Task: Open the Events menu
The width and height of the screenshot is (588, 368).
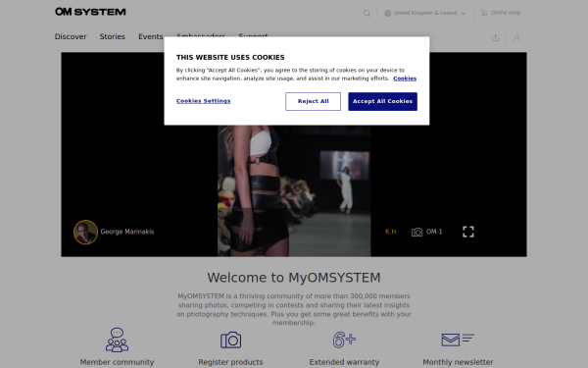Action: click(150, 37)
